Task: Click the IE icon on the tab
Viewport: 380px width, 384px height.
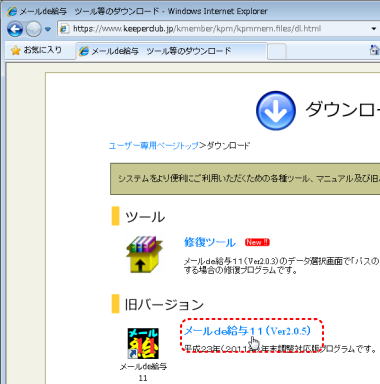Action: click(84, 51)
